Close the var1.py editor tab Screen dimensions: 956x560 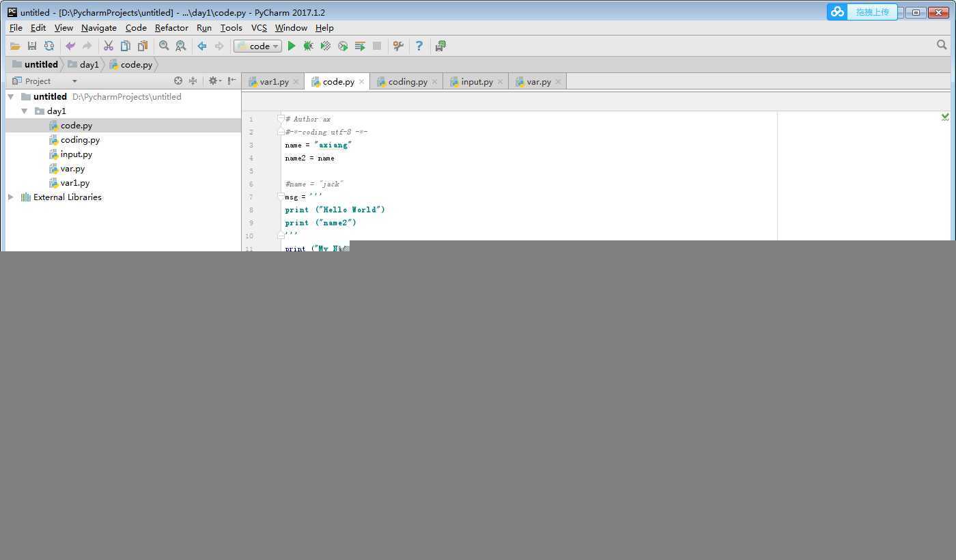(x=296, y=81)
